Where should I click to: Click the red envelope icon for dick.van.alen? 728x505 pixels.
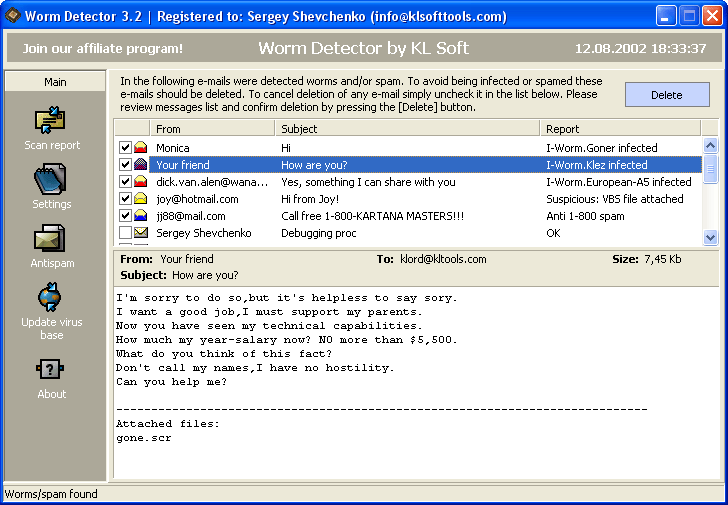click(140, 181)
